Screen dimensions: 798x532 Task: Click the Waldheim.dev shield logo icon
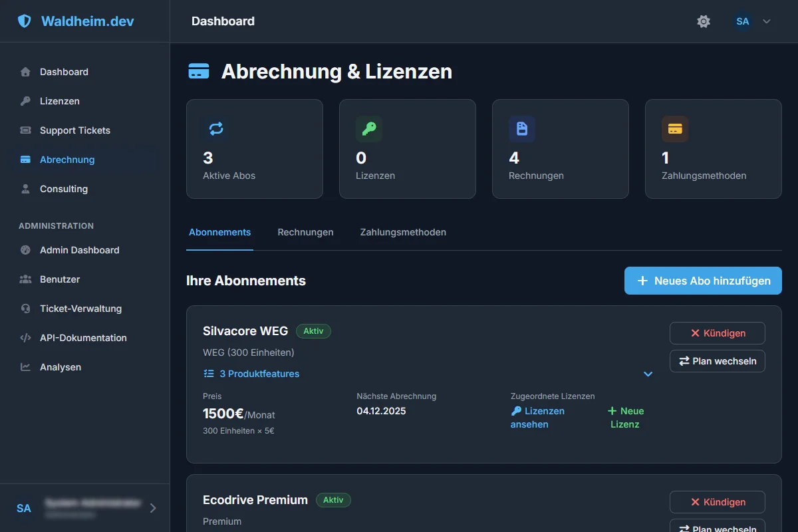pos(25,21)
